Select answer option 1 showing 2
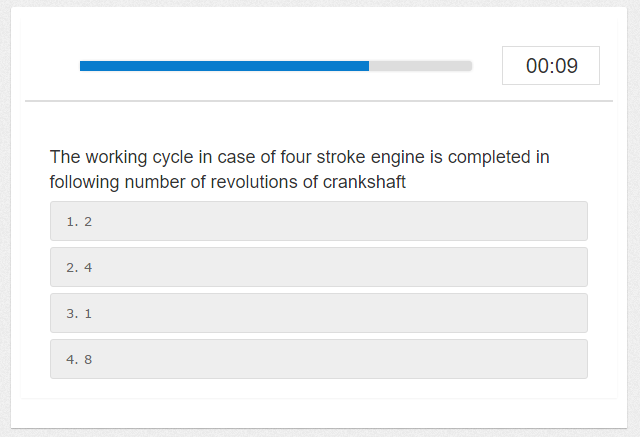This screenshot has width=640, height=437. tap(318, 221)
